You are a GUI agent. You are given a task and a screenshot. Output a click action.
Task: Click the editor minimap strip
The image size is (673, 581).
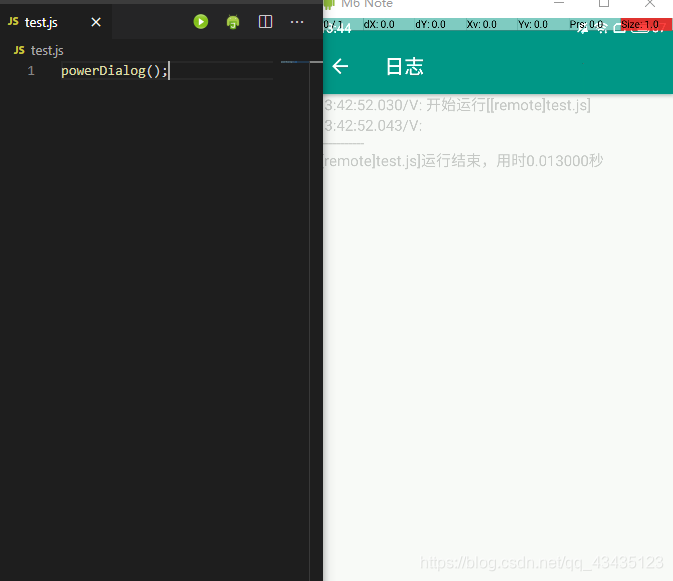[295, 62]
